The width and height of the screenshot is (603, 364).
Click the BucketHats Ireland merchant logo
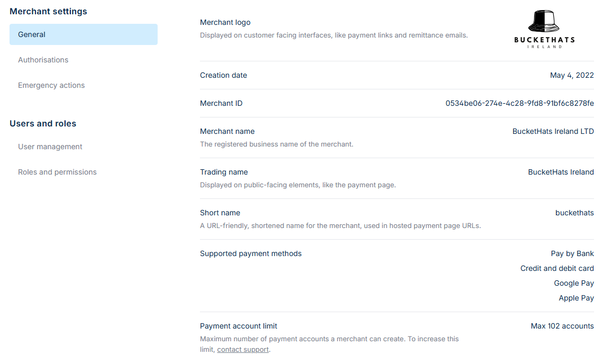point(544,30)
